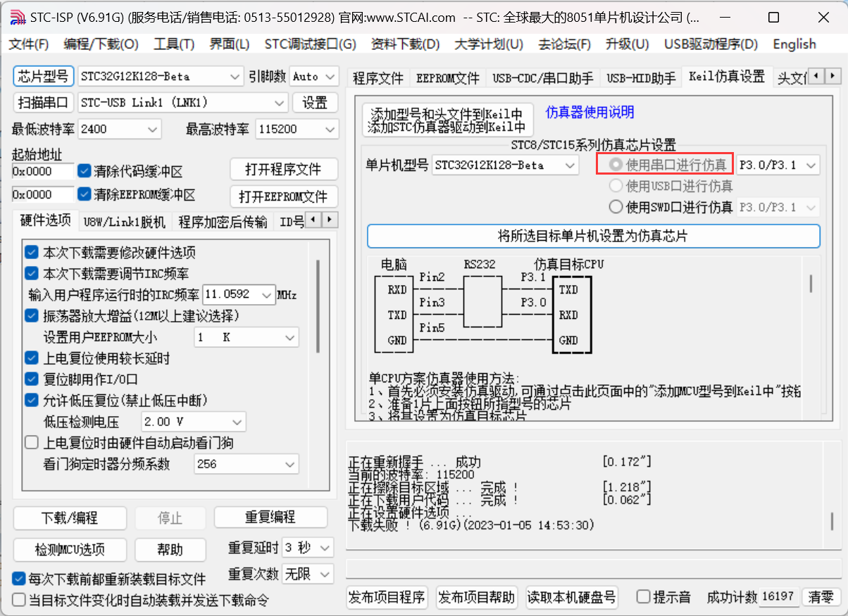This screenshot has width=848, height=616.
Task: Open 编程/下载(O) menu
Action: (101, 44)
